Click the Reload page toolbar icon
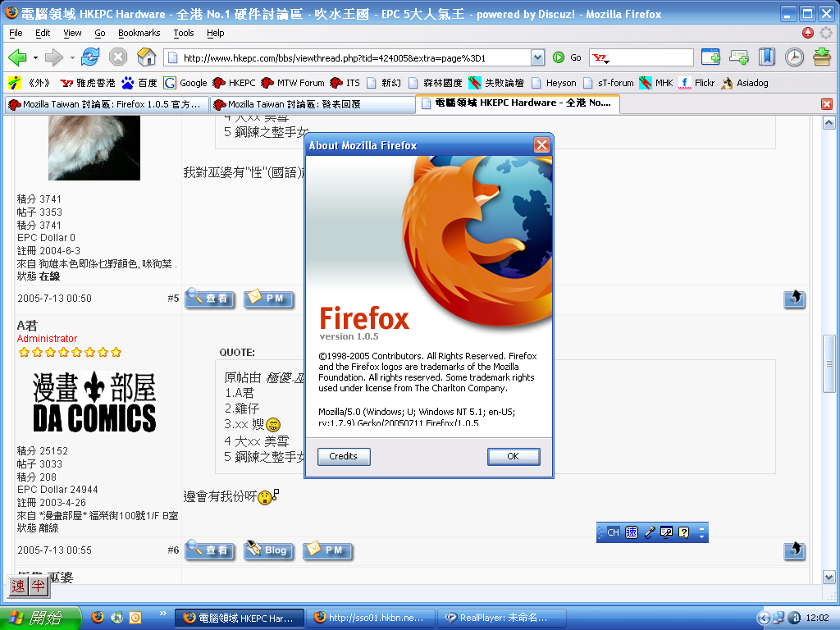840x630 pixels. [x=90, y=57]
